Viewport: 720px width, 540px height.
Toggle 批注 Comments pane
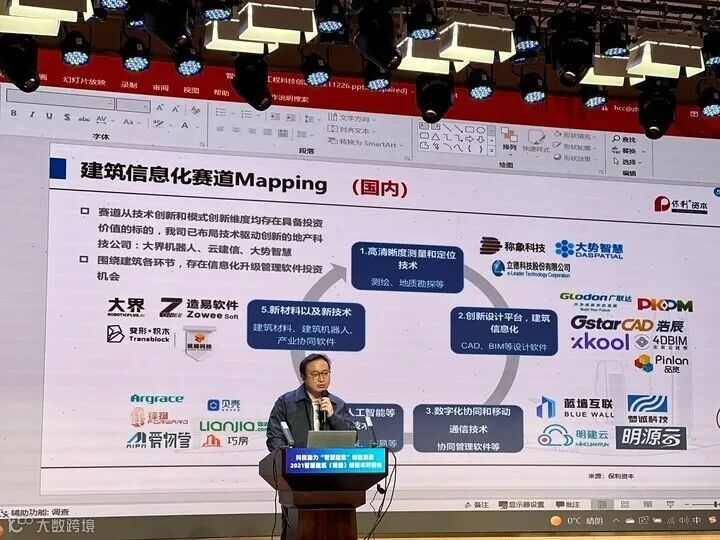[568, 504]
